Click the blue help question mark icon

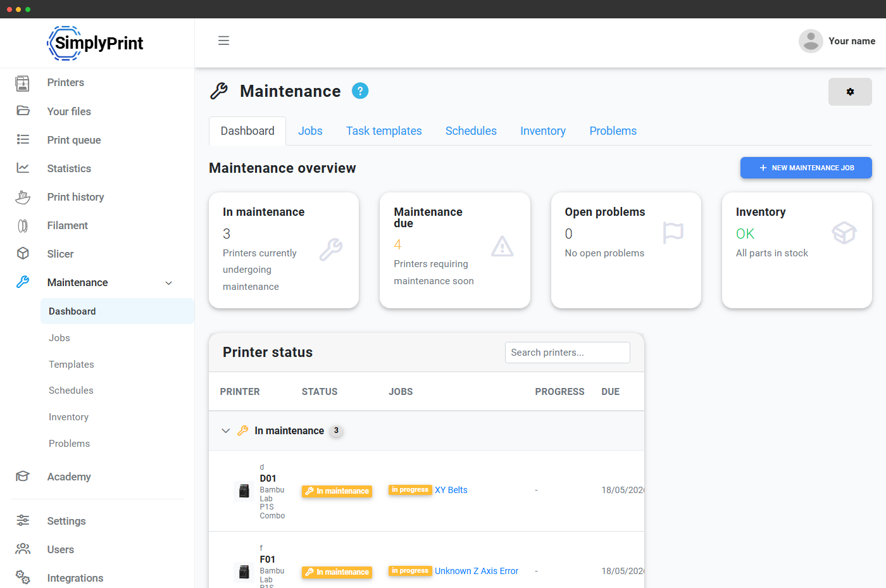click(x=360, y=91)
